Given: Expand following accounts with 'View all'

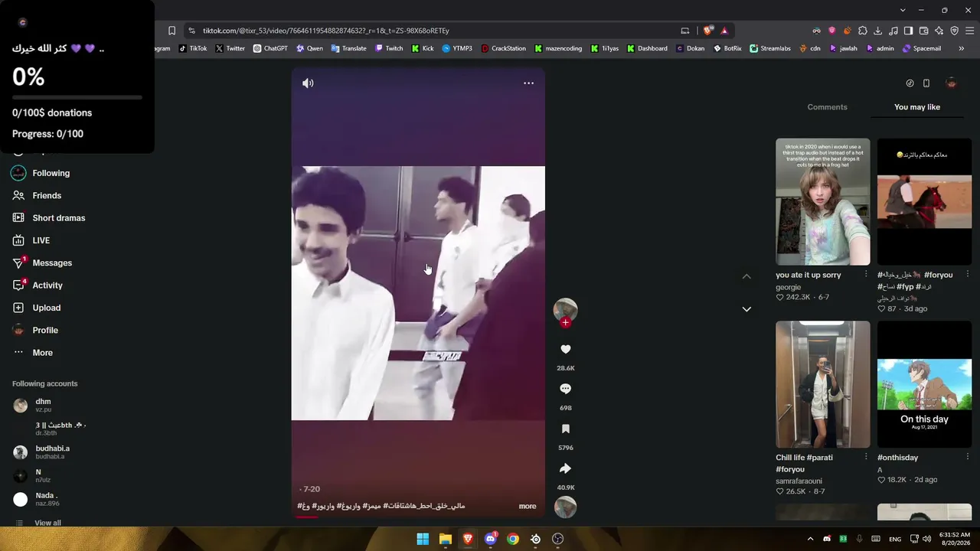Looking at the screenshot, I should pyautogui.click(x=47, y=523).
